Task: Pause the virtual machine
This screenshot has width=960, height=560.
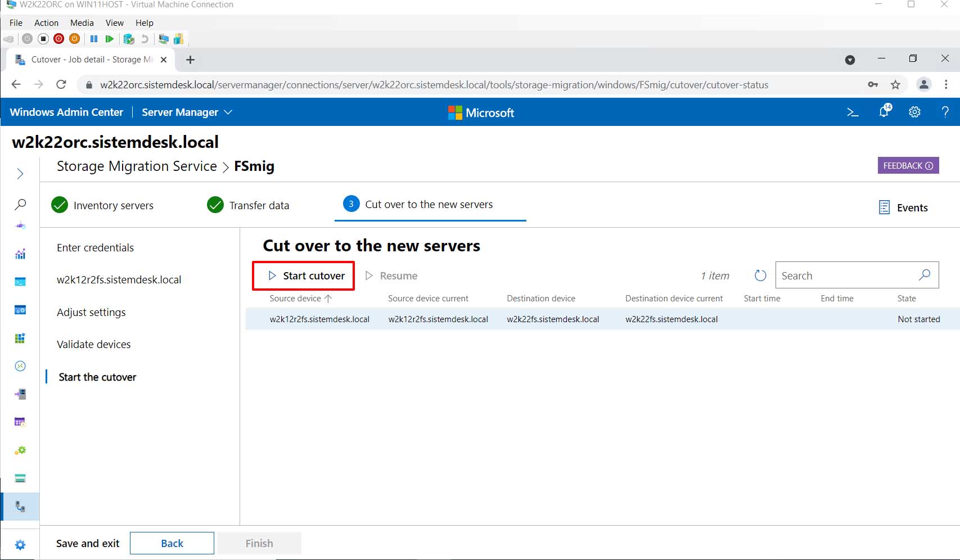Action: click(94, 39)
